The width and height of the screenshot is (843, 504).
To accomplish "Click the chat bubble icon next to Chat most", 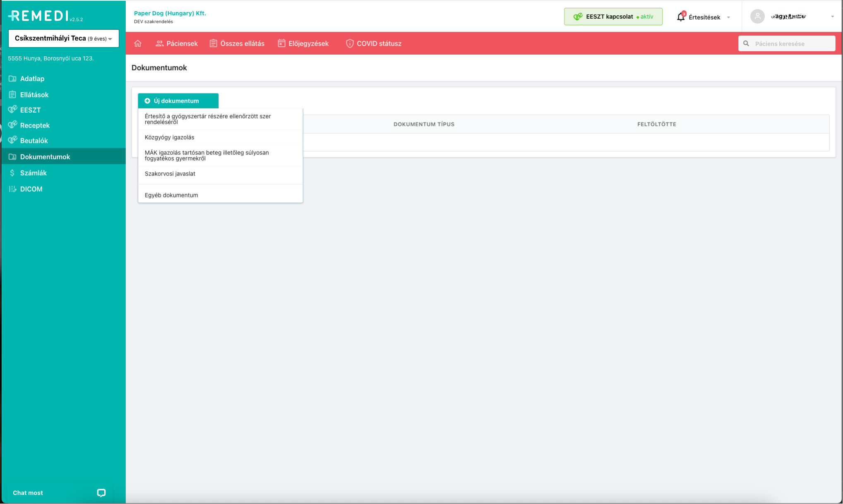I will [101, 493].
